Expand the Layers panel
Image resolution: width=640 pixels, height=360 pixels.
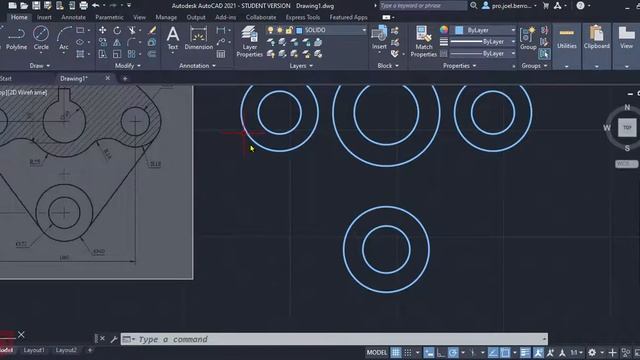pos(301,65)
